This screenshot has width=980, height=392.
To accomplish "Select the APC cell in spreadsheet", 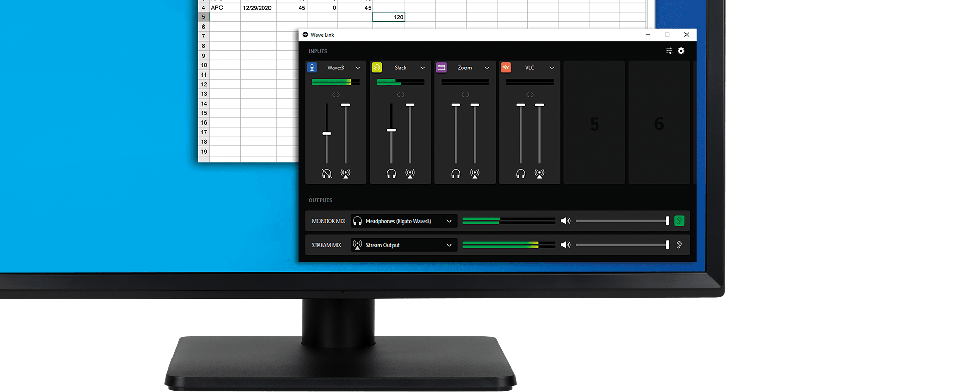I will pyautogui.click(x=225, y=8).
